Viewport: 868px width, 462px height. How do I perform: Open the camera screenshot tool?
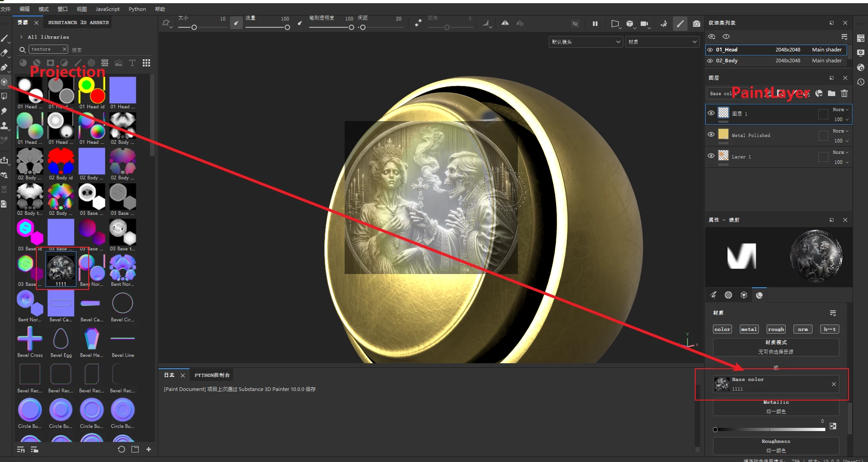coord(696,24)
